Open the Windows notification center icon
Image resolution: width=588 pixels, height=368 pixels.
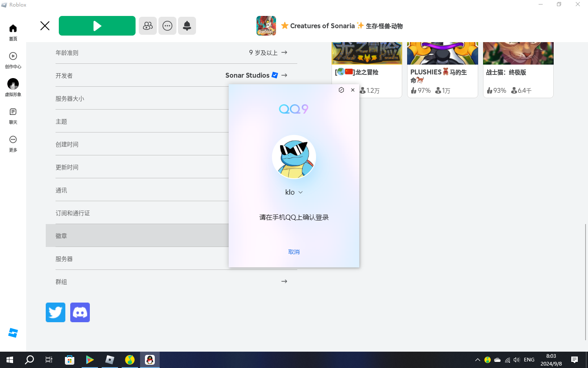[x=575, y=360]
